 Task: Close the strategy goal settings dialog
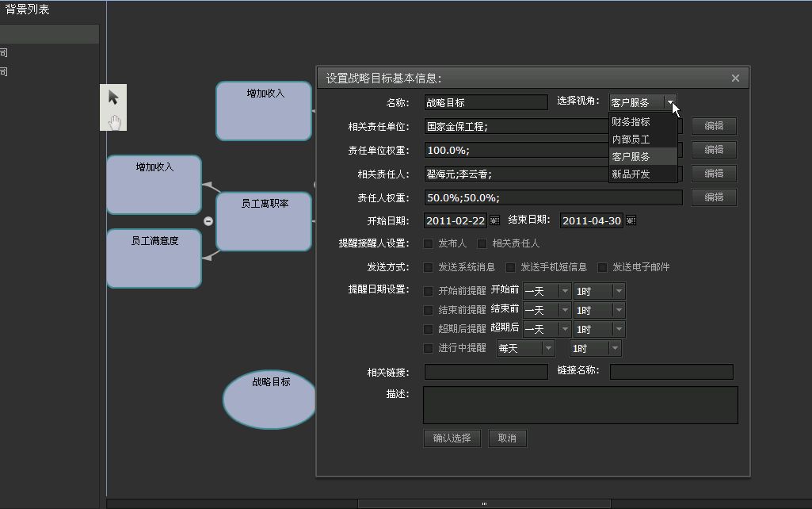[x=735, y=78]
